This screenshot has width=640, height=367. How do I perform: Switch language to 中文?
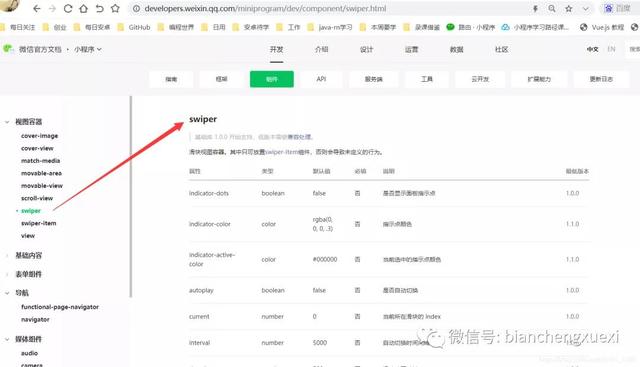pos(593,49)
